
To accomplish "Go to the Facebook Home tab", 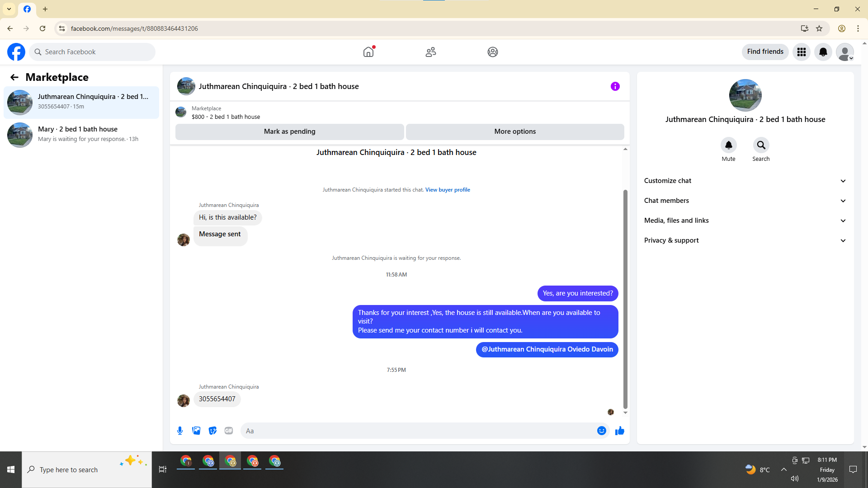I will click(368, 52).
